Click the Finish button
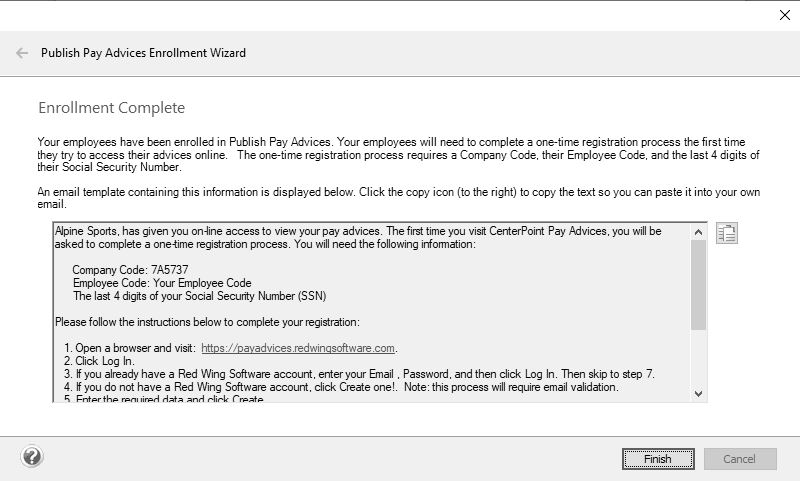800x481 pixels. pyautogui.click(x=657, y=459)
